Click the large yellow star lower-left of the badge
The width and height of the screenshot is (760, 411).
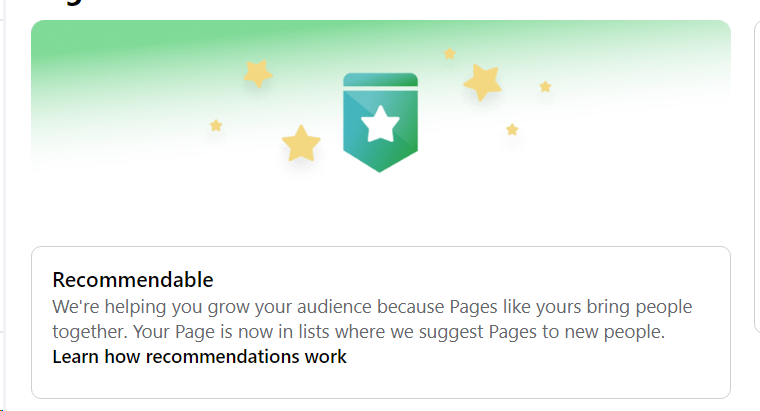pos(301,144)
